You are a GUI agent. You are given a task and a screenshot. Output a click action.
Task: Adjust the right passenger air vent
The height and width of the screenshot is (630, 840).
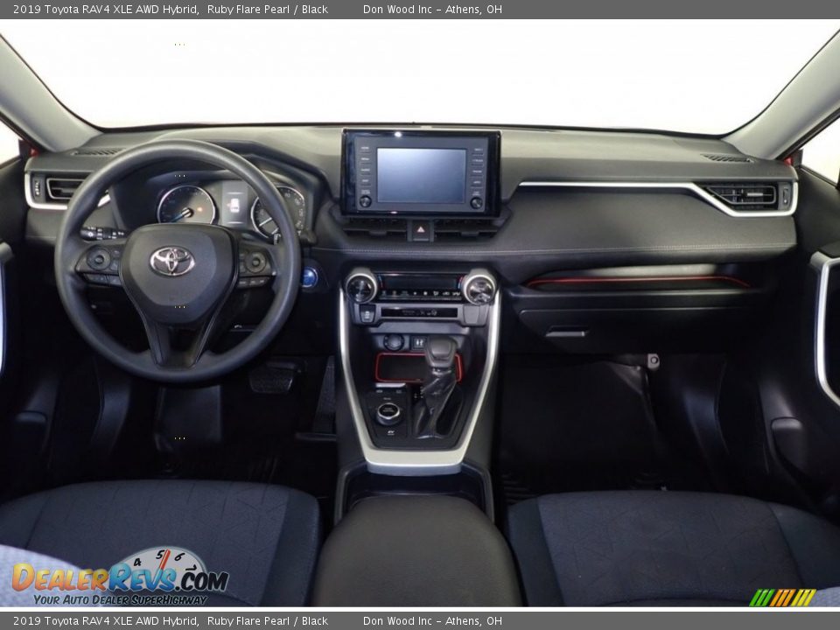coord(742,194)
